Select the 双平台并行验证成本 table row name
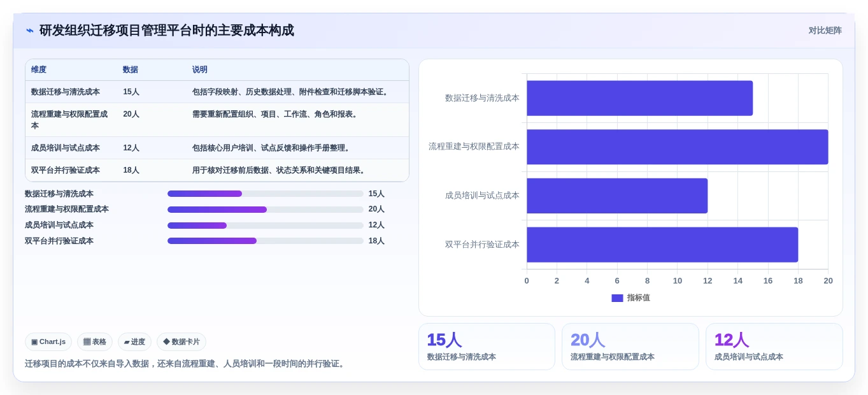The height and width of the screenshot is (395, 868). click(66, 170)
